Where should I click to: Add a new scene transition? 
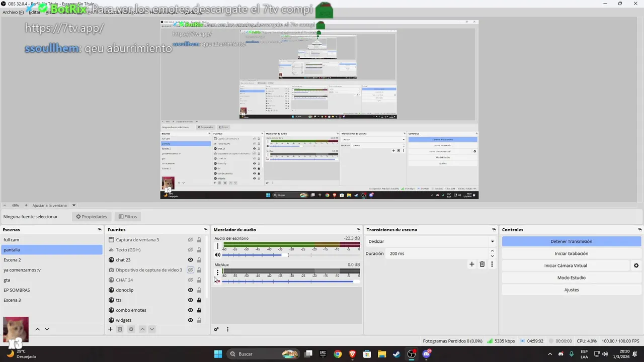[x=472, y=264]
